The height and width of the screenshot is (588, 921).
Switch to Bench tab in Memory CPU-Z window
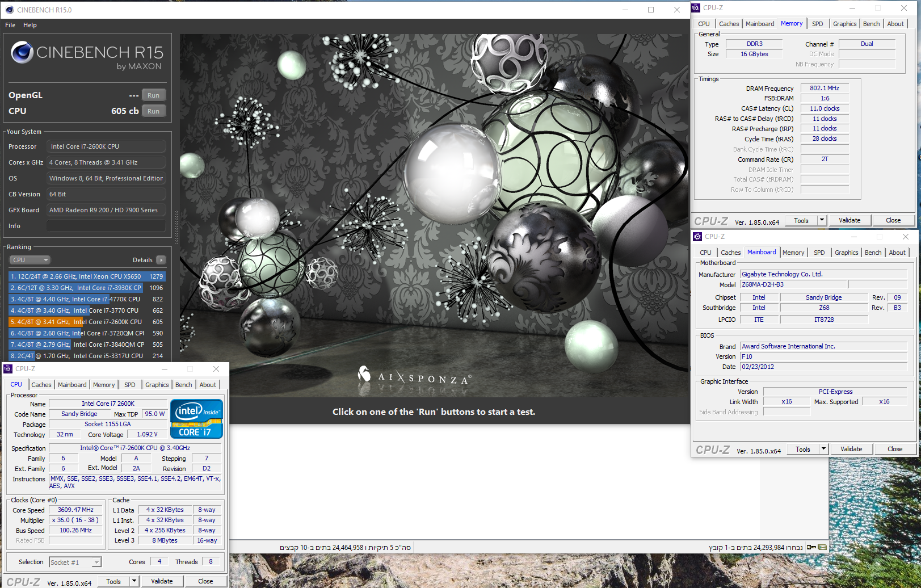tap(871, 24)
